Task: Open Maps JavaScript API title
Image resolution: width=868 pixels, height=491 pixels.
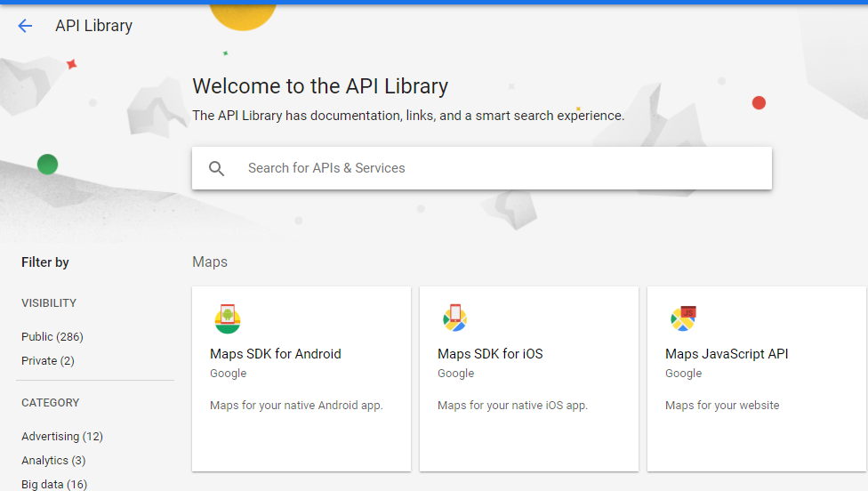Action: (x=727, y=354)
